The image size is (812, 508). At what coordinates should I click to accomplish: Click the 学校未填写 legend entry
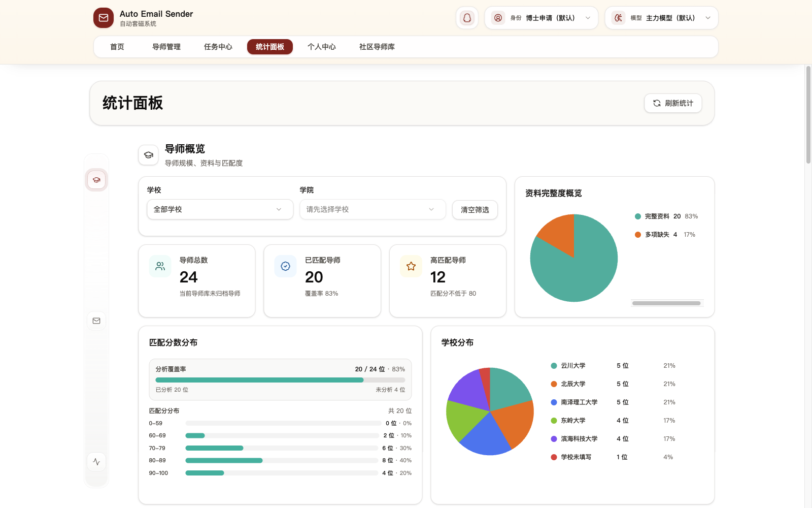tap(613, 457)
